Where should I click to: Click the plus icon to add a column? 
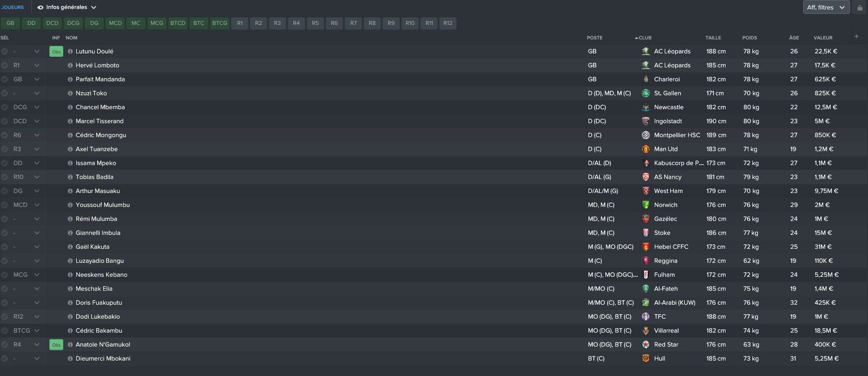pyautogui.click(x=857, y=36)
